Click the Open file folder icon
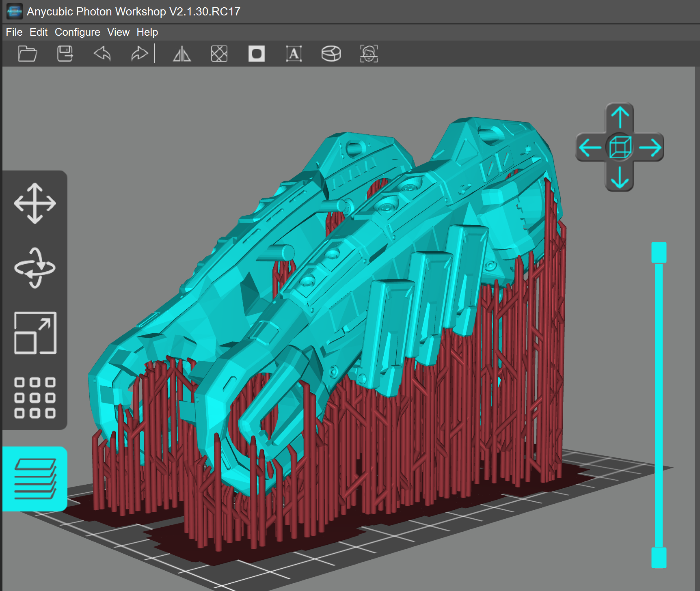This screenshot has width=700, height=591. pyautogui.click(x=28, y=54)
